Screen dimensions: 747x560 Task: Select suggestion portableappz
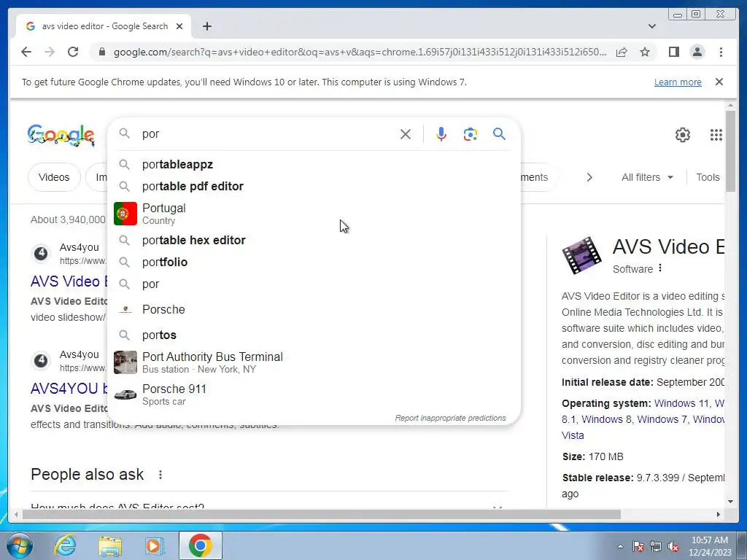point(314,164)
